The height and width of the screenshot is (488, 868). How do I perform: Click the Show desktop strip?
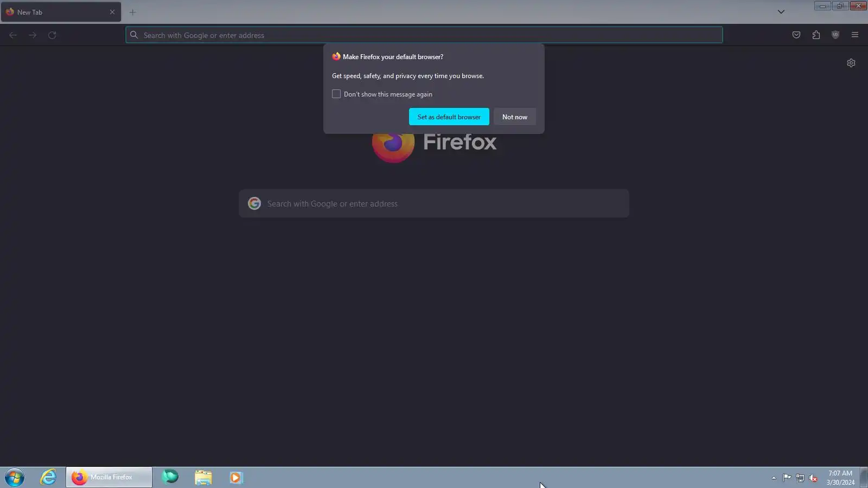[x=864, y=477]
